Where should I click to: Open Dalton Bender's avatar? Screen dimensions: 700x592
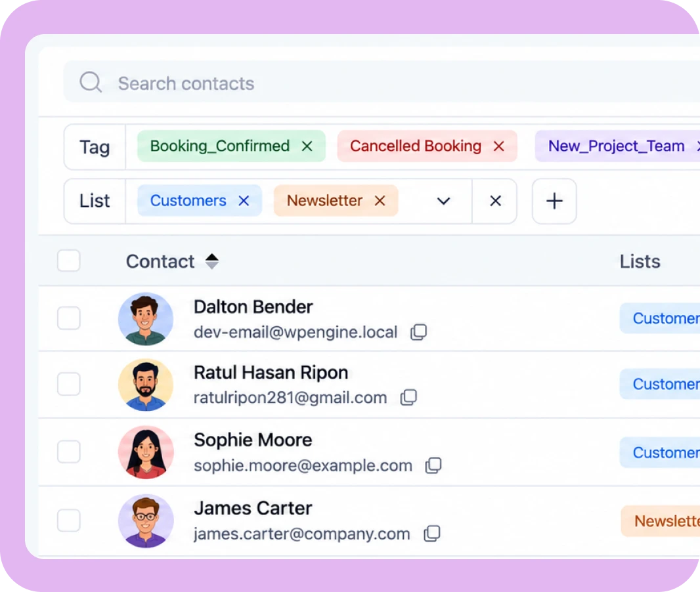146,319
